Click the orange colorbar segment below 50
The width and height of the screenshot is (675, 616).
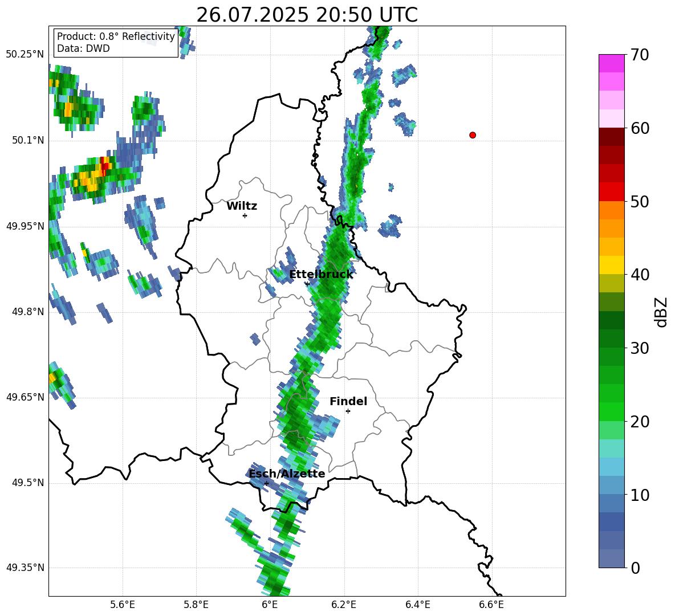point(611,210)
